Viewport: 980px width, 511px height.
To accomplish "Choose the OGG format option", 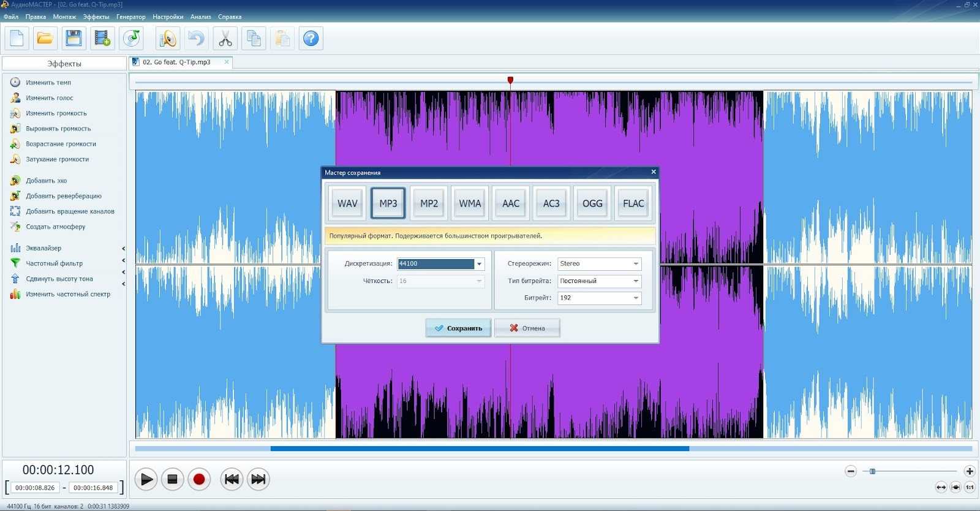I will coord(592,203).
